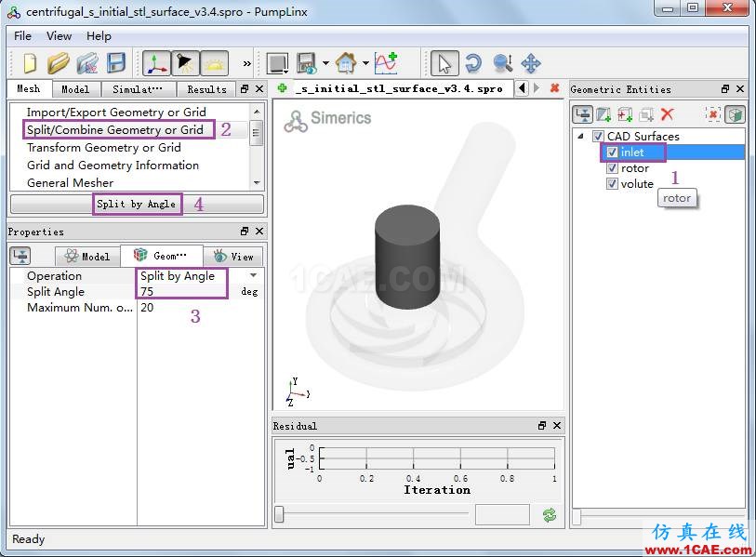756x557 pixels.
Task: Click the green cube display icon
Action: 735,114
